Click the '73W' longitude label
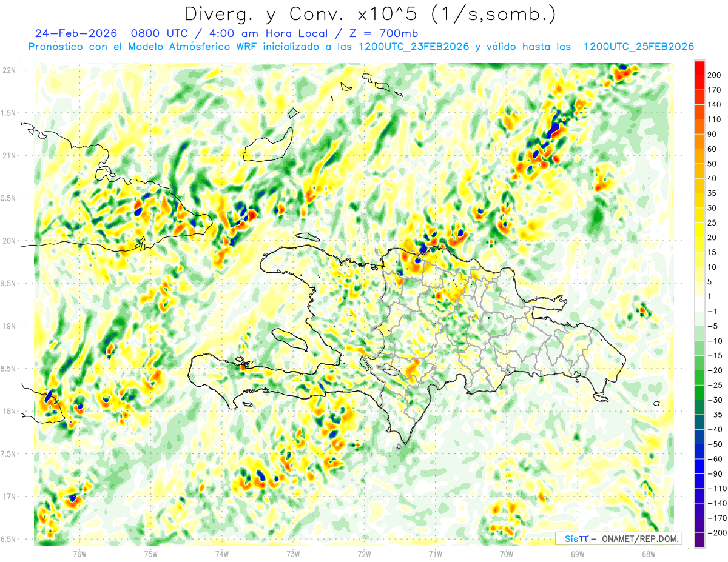 293,554
